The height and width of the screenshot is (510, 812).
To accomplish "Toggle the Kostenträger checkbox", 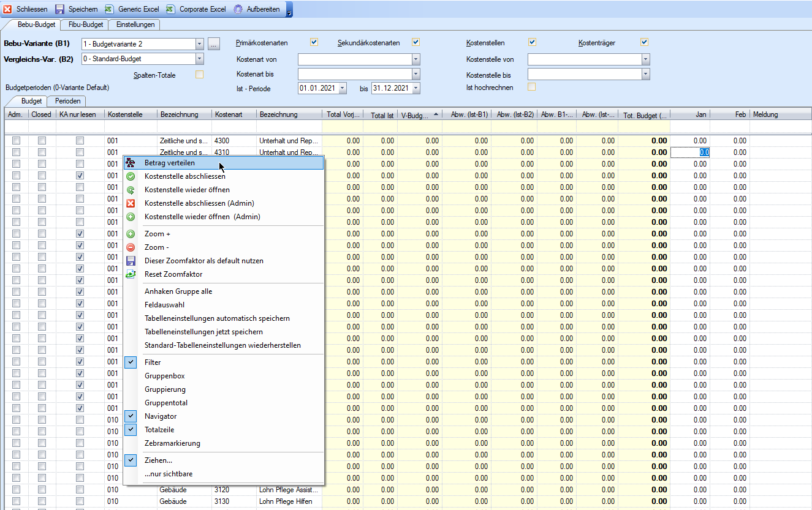I will (x=644, y=42).
